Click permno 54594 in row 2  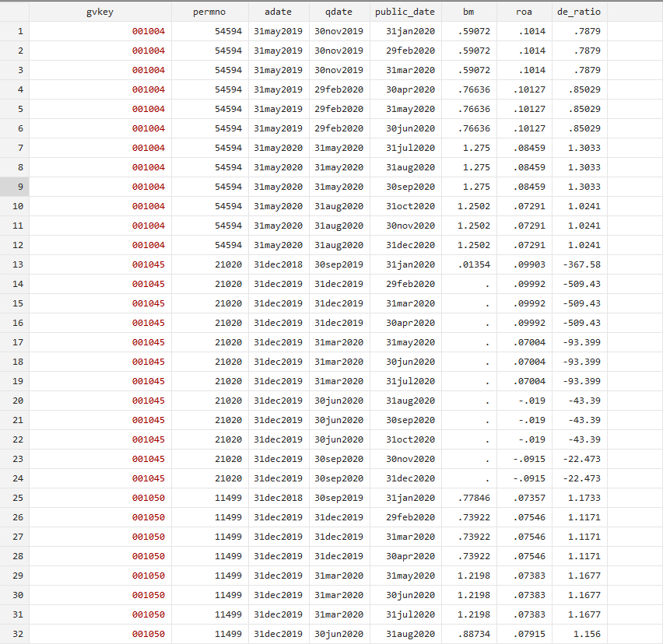[x=210, y=51]
